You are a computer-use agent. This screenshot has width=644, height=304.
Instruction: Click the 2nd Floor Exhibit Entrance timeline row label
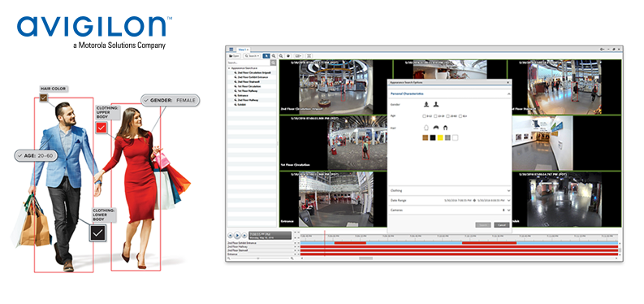(242, 243)
